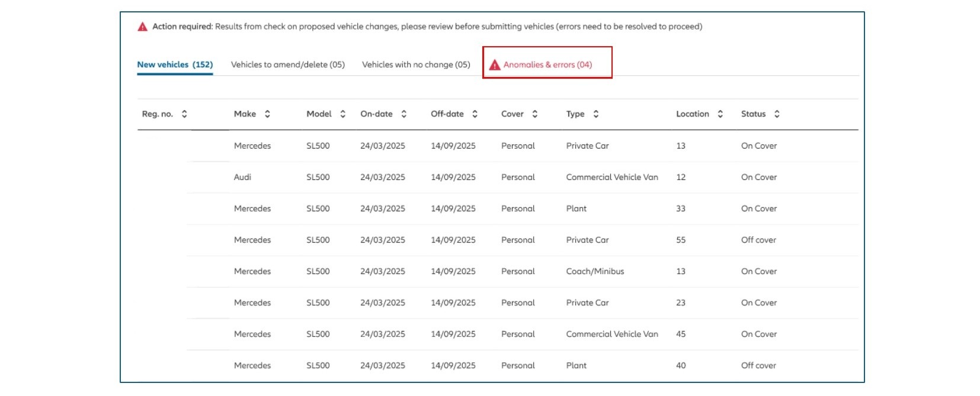Select the Vehicles with no change (05) tab
Image resolution: width=980 pixels, height=396 pixels.
pos(416,65)
